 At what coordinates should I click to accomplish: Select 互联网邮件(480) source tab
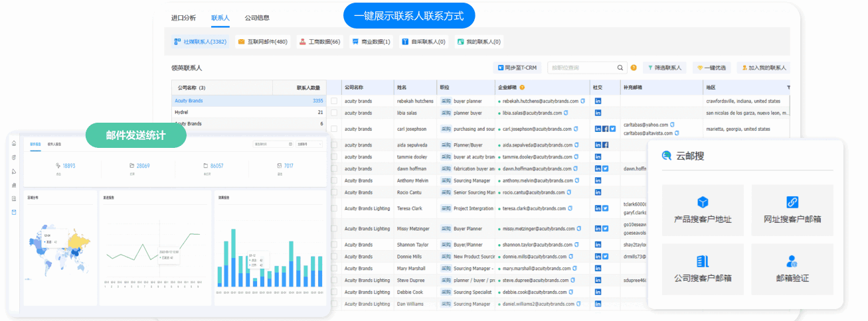point(263,42)
